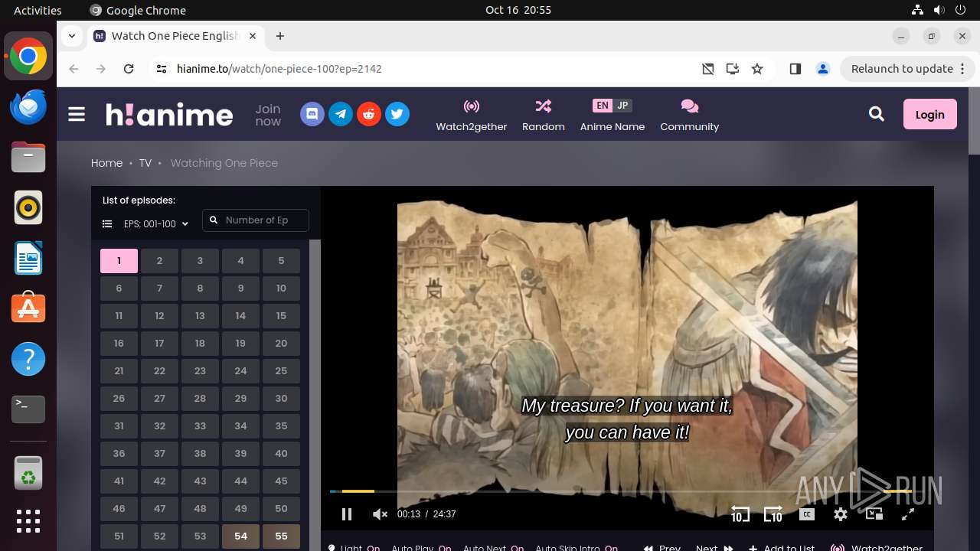The height and width of the screenshot is (551, 980).
Task: Open Chrome profile avatar
Action: point(823,69)
